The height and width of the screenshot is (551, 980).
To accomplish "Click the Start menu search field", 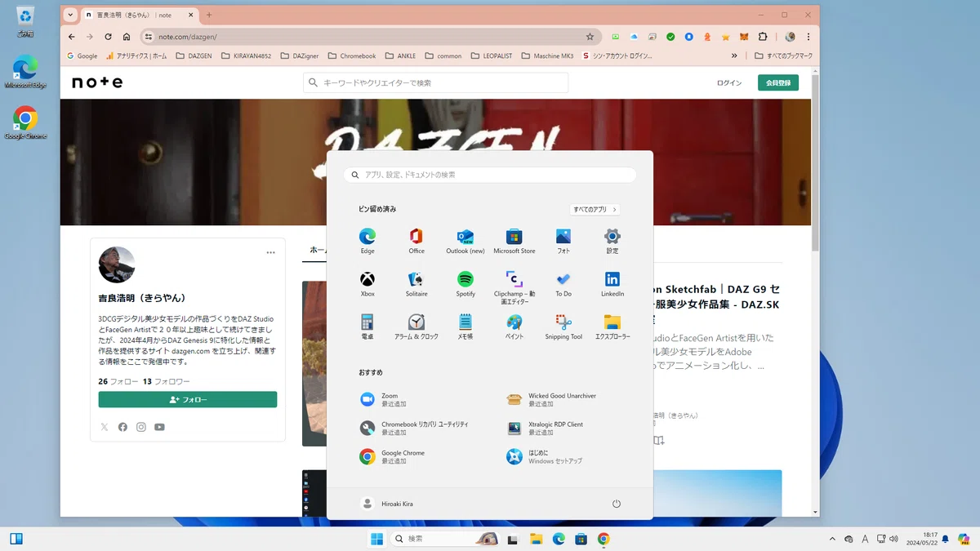I will pos(490,175).
